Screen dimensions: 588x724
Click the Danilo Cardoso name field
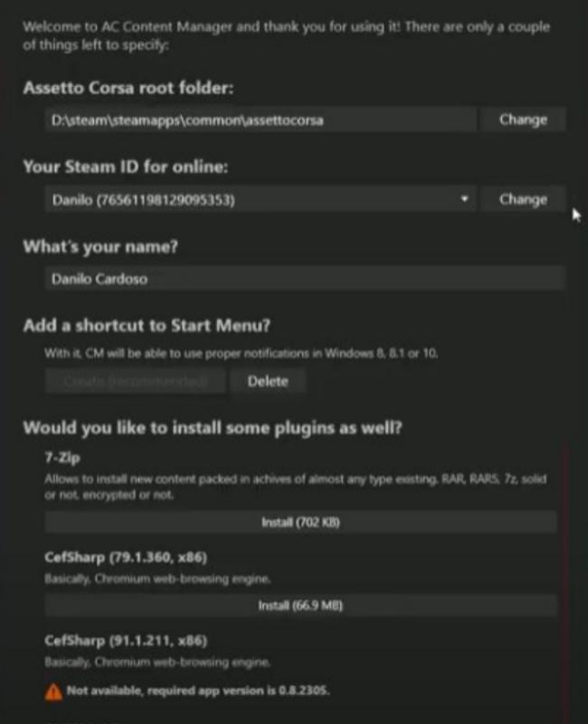click(304, 279)
